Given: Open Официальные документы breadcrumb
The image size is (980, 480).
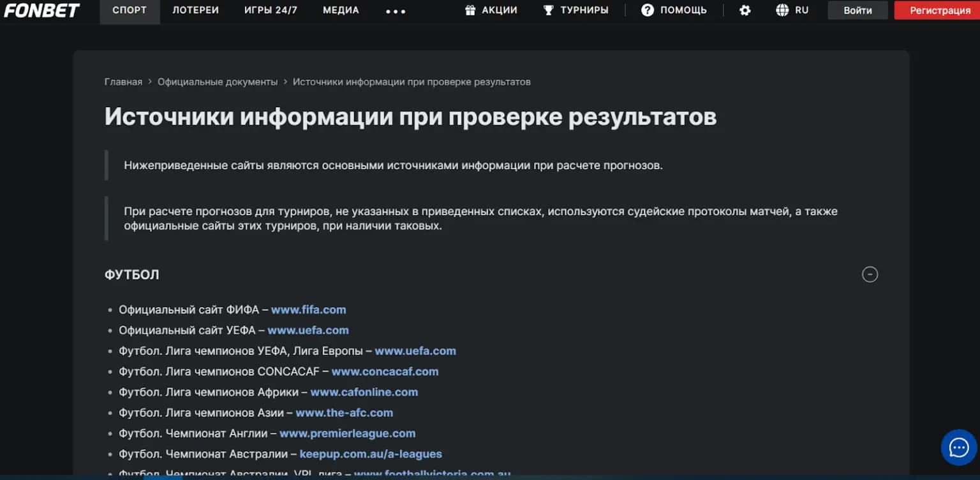Looking at the screenshot, I should [218, 82].
